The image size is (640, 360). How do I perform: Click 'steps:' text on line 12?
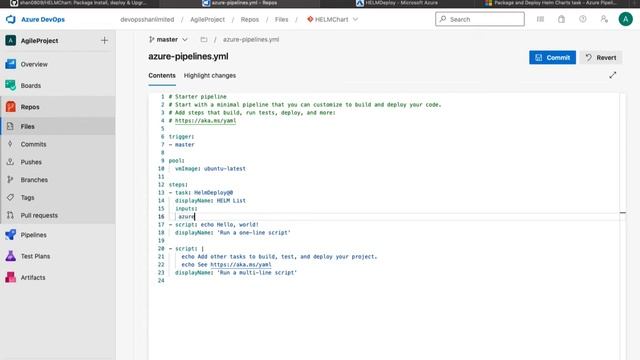coord(178,184)
